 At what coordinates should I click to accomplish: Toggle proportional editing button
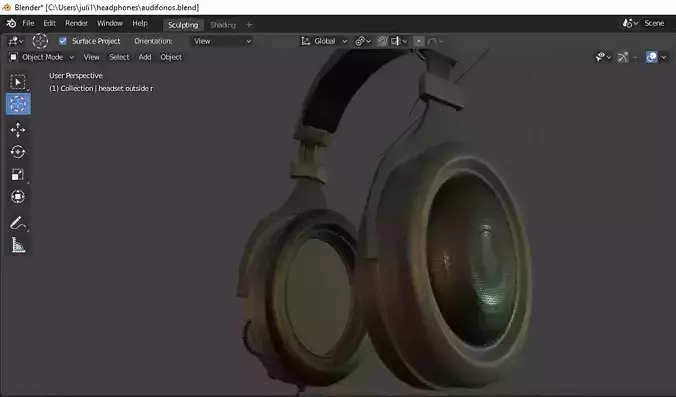click(418, 41)
